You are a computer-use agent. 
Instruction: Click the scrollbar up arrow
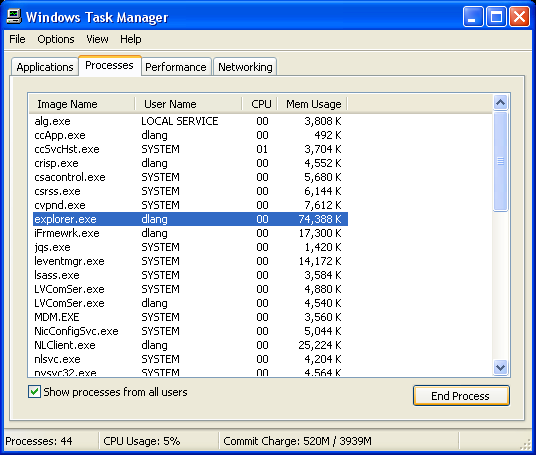(500, 102)
